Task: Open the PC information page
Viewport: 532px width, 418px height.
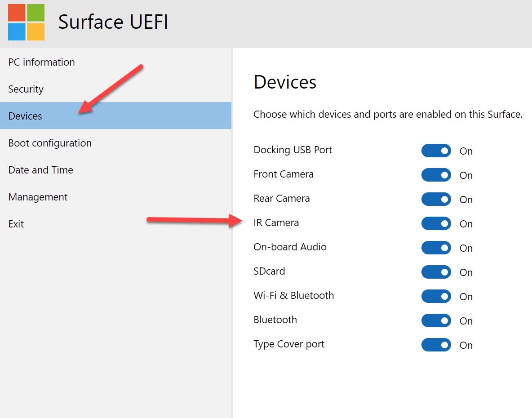Action: [x=41, y=62]
